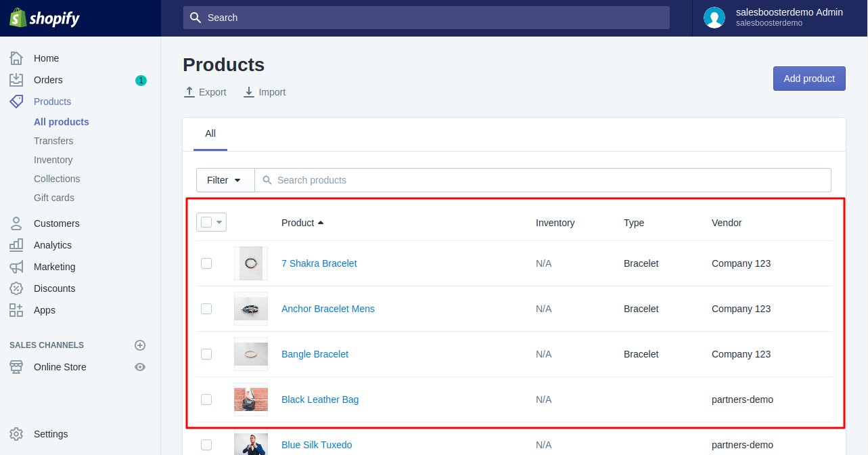Add a sales channel with plus icon
Screen dimensions: 868x455
pos(140,345)
